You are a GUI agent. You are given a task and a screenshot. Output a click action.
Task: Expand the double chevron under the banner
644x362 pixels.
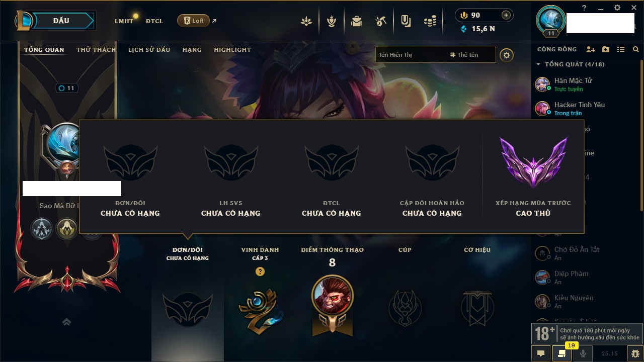click(66, 322)
